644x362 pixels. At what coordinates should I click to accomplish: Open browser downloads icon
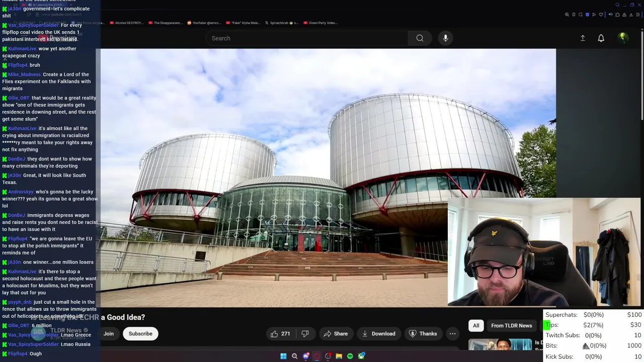(x=631, y=15)
